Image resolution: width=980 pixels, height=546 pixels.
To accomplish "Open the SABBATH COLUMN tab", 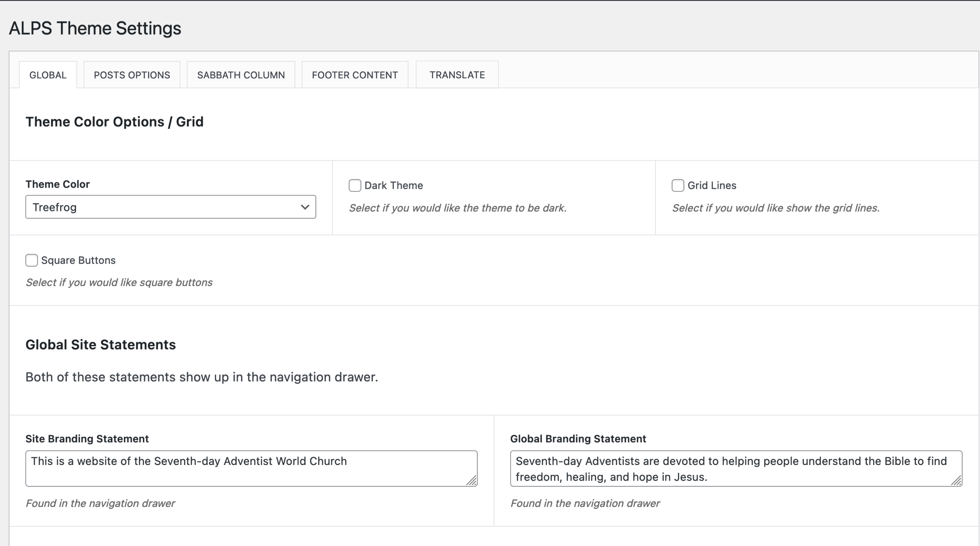I will [x=241, y=75].
